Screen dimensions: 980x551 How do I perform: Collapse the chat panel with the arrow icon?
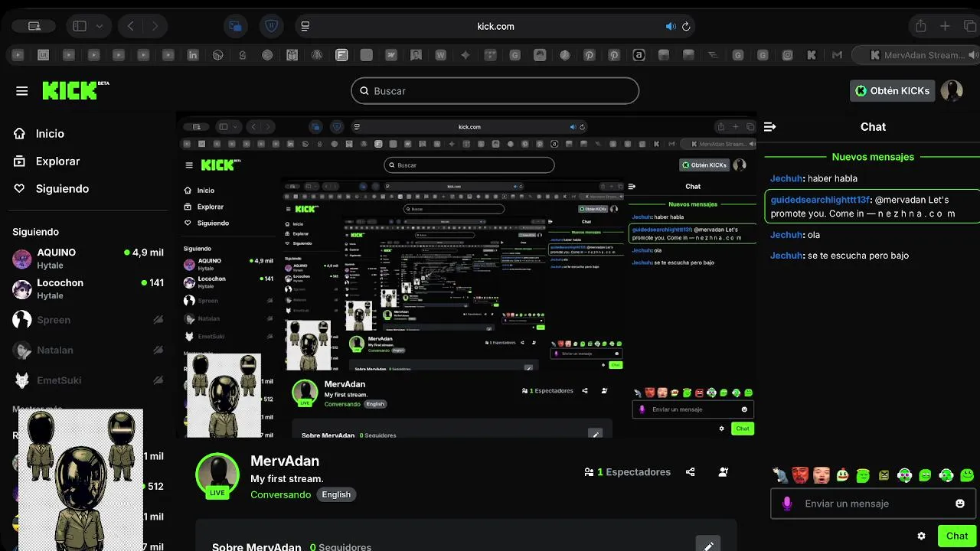(770, 127)
